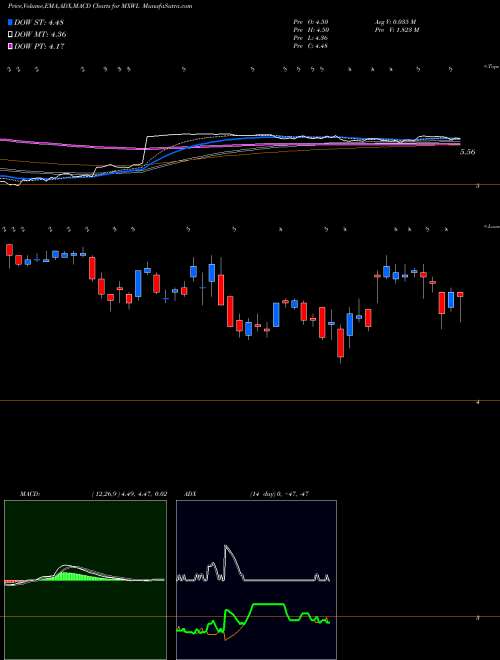Click the ADX parameters '(14 day) 6, -47, -47'
The width and height of the screenshot is (500, 660).
(x=280, y=494)
